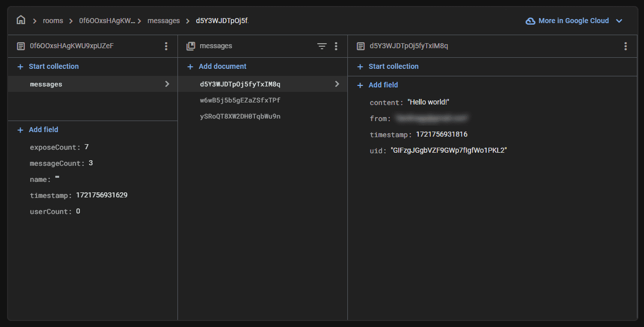Click the 0f6OOxsHAgKWU9xpUZeF panel title
The height and width of the screenshot is (327, 644).
pos(72,46)
